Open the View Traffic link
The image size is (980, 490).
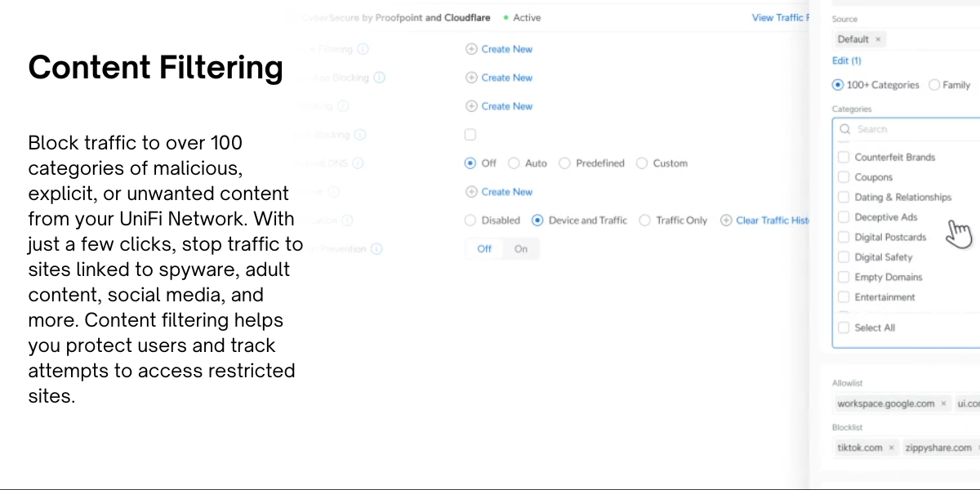780,17
